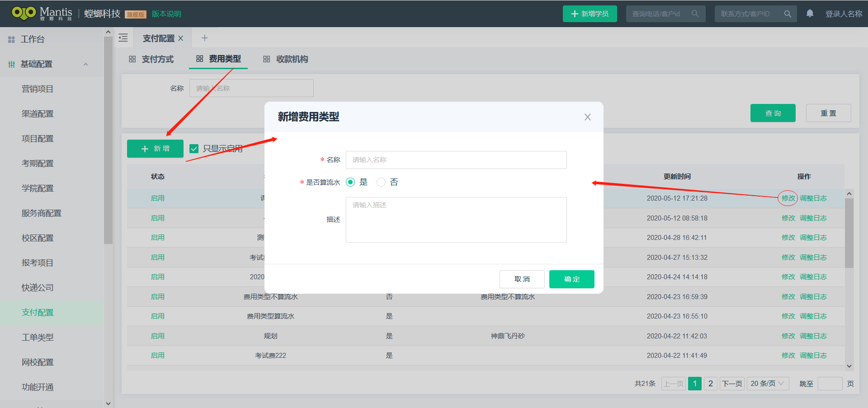Click the 新增学员 button
The width and height of the screenshot is (868, 408).
coord(590,14)
